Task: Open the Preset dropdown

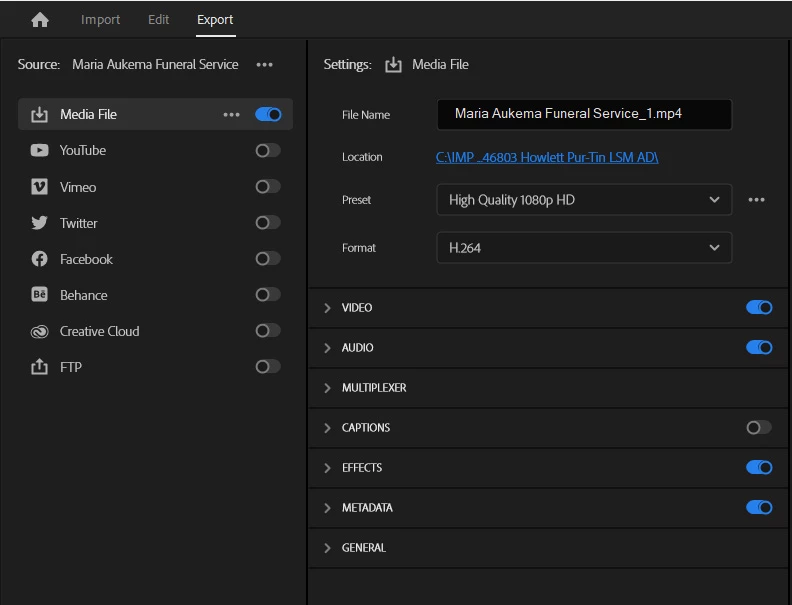Action: [x=584, y=200]
